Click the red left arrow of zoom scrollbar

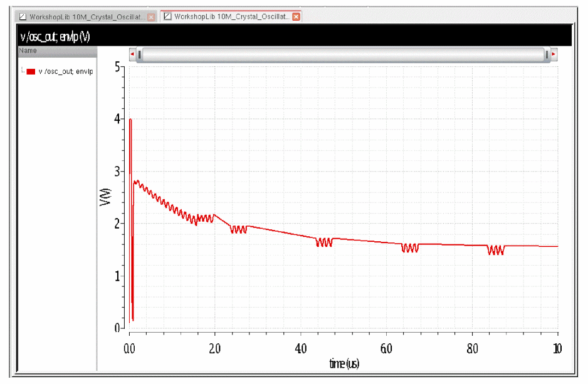pyautogui.click(x=132, y=54)
